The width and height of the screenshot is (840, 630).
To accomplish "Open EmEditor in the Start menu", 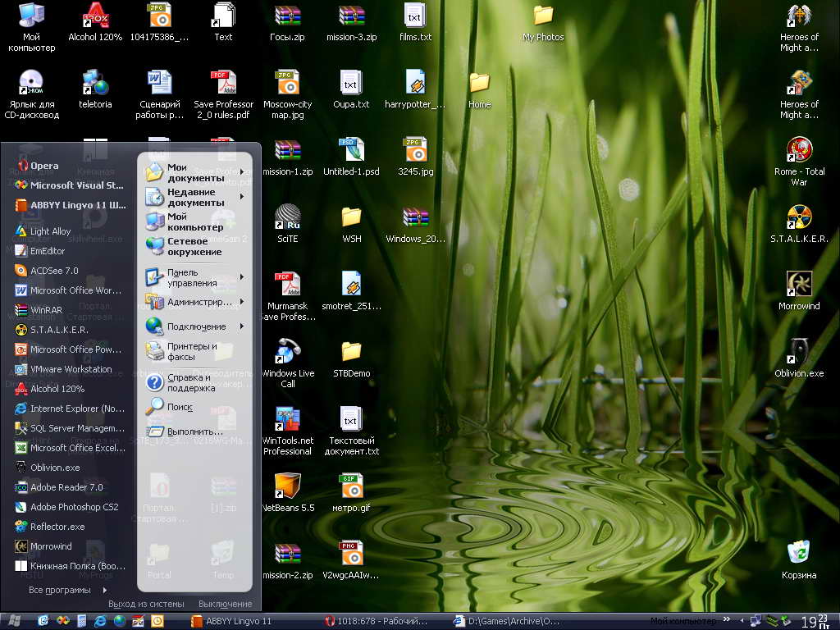I will click(40, 251).
